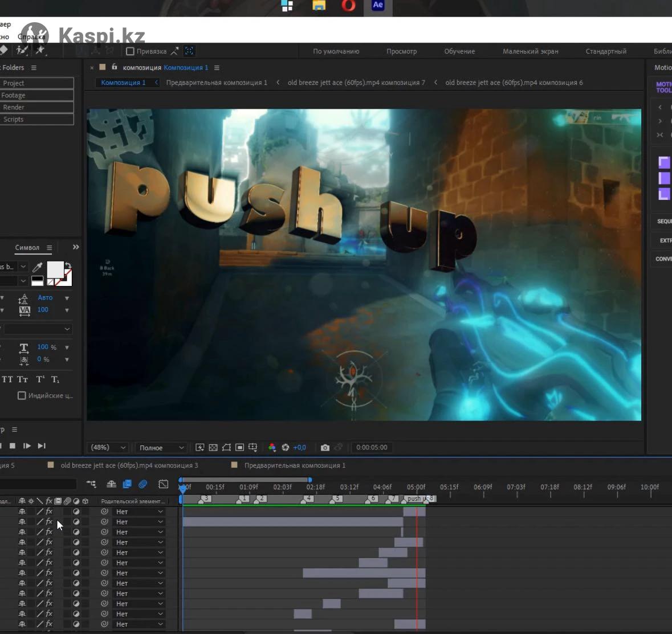Toggle Superscript text style
672x634 pixels.
[x=40, y=379]
